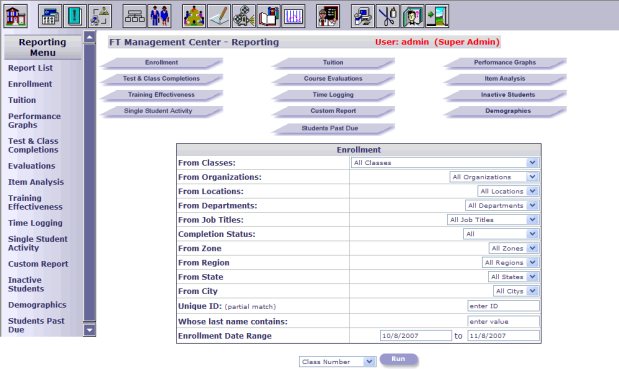Open Custom Report in the sidebar

coord(38,264)
